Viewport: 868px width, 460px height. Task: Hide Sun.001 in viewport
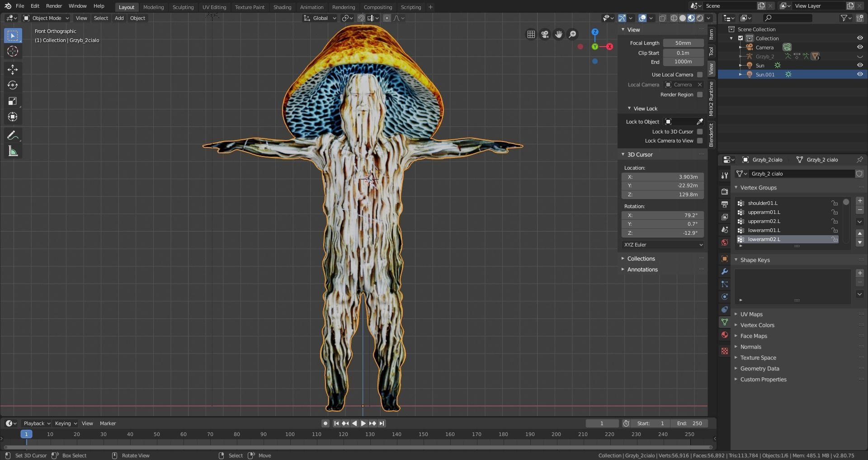[x=860, y=75]
